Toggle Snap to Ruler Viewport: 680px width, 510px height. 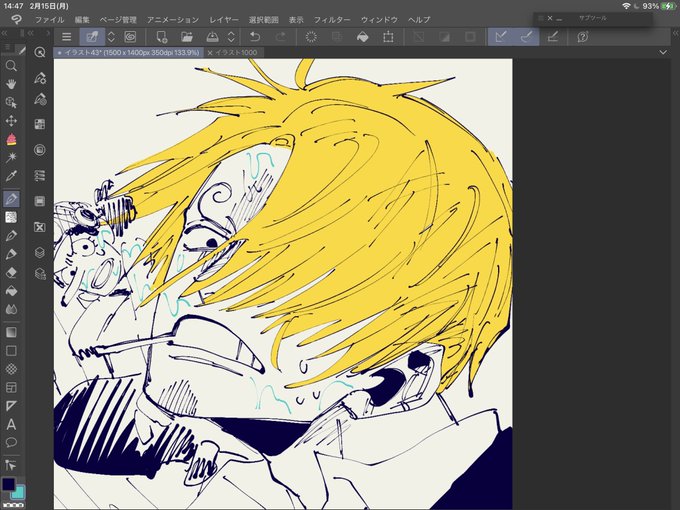(x=501, y=37)
